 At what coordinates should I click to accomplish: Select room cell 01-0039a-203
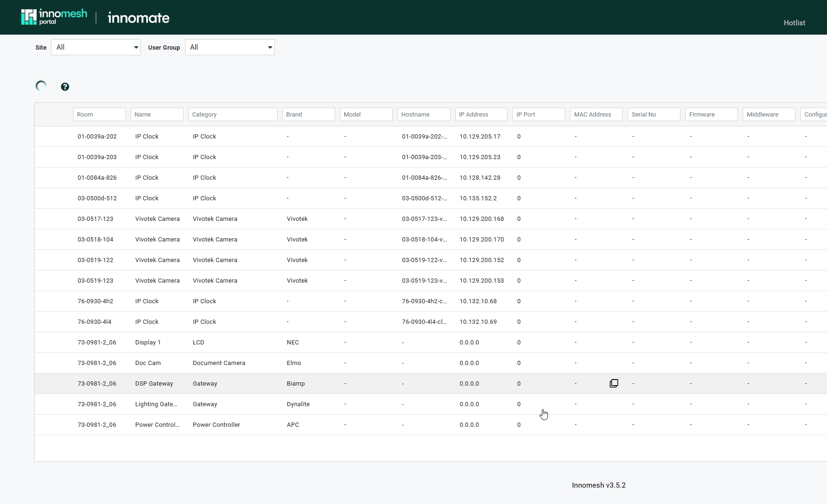click(x=97, y=157)
